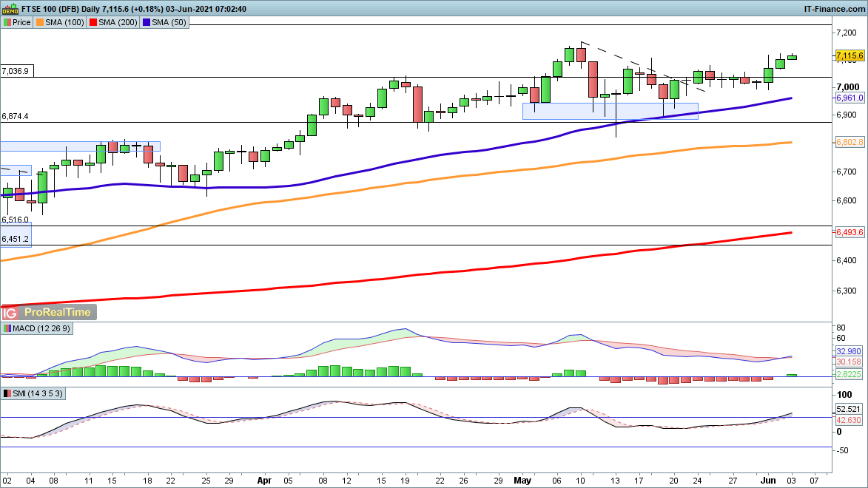The image size is (868, 488).
Task: Click the 6,874.4 support level label
Action: [16, 116]
